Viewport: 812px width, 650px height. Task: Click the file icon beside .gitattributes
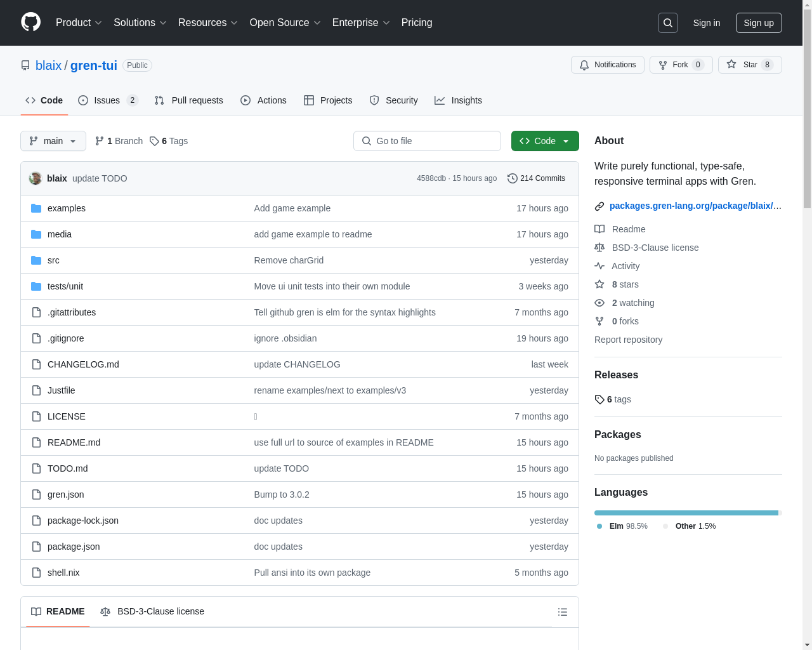click(36, 312)
